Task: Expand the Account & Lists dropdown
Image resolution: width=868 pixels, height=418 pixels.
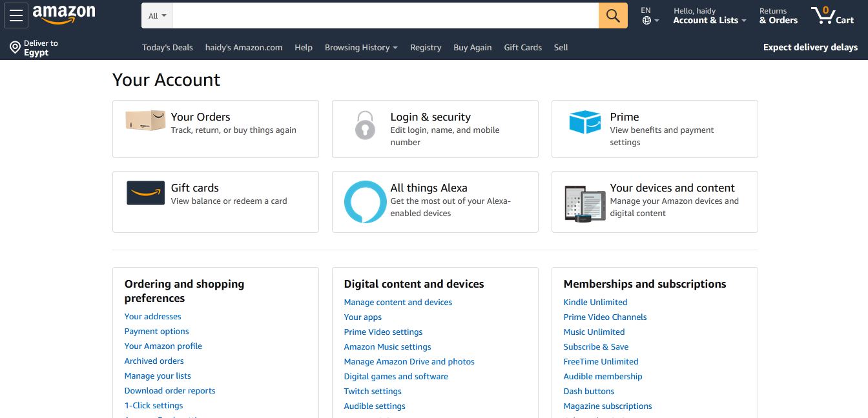Action: point(709,15)
